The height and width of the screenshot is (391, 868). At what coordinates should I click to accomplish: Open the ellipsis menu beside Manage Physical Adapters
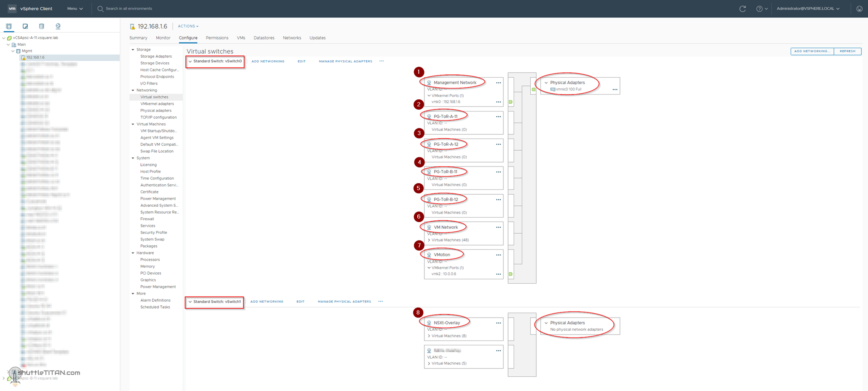[x=382, y=61]
